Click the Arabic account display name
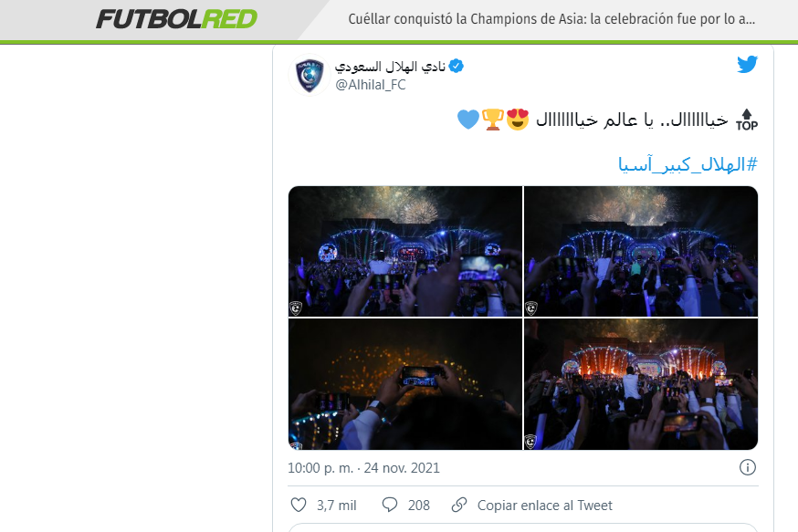Screen dimensions: 798x532 390,67
